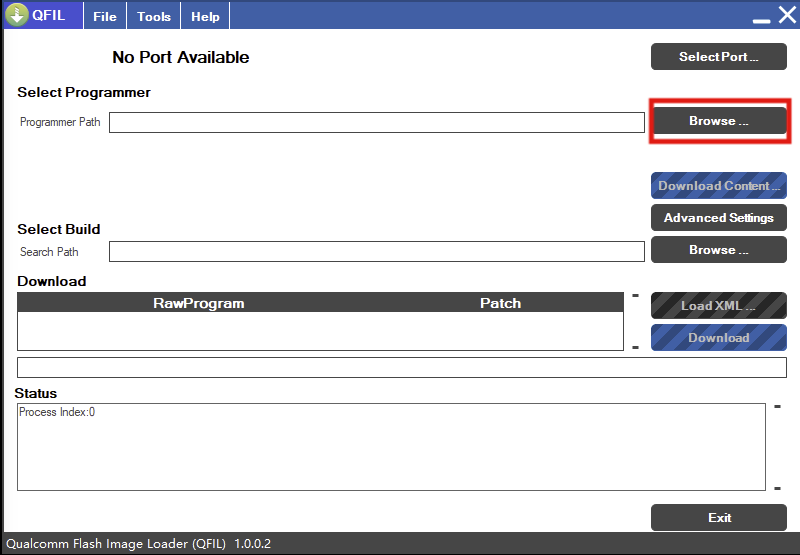Browse for the build search path
This screenshot has width=800, height=555.
coord(718,249)
